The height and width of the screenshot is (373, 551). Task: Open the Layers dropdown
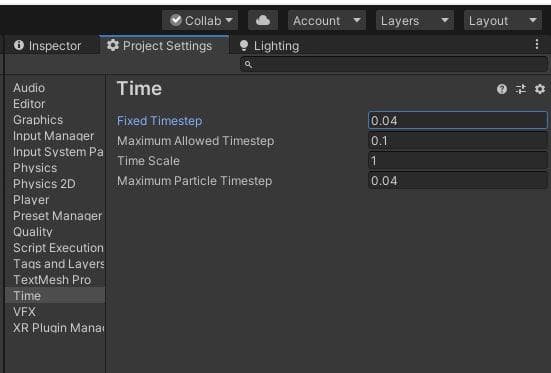pos(415,20)
